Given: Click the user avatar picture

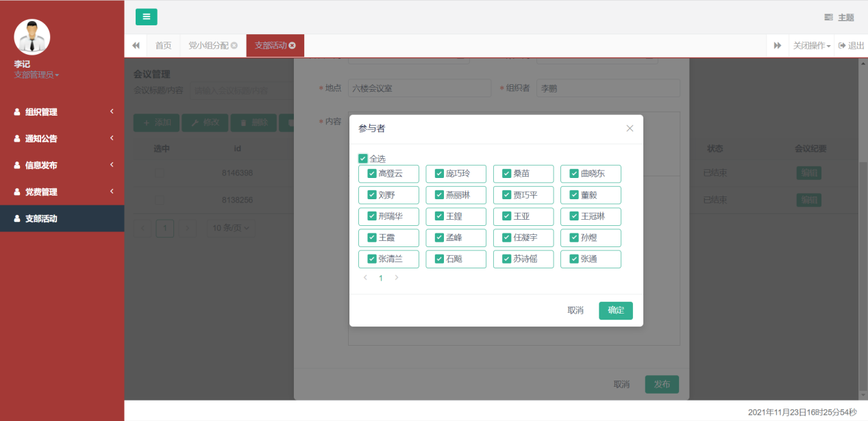Looking at the screenshot, I should click(32, 37).
